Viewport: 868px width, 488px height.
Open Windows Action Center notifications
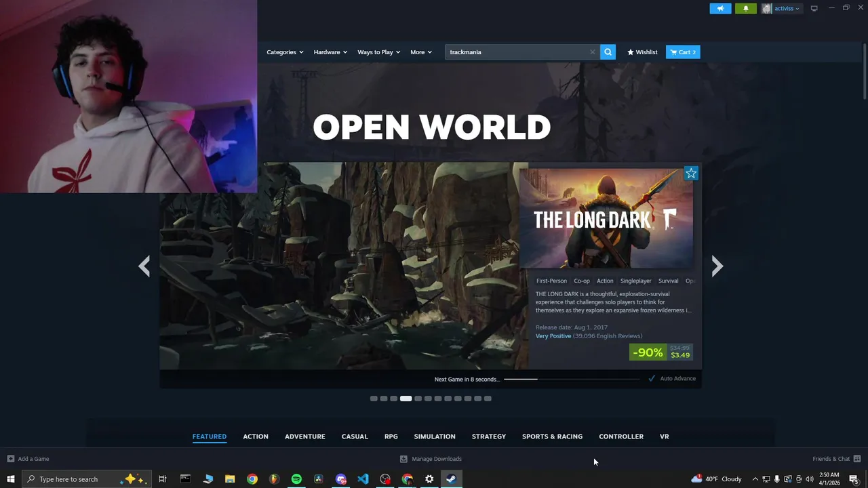pos(854,479)
